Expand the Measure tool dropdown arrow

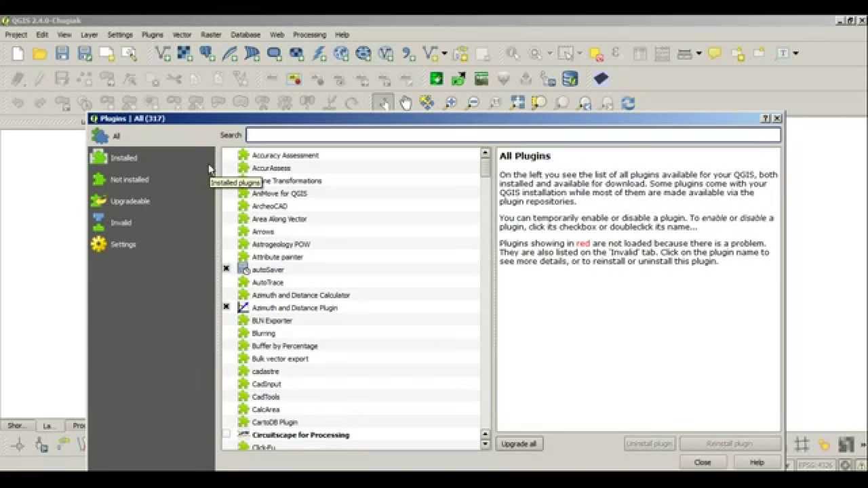click(x=698, y=54)
